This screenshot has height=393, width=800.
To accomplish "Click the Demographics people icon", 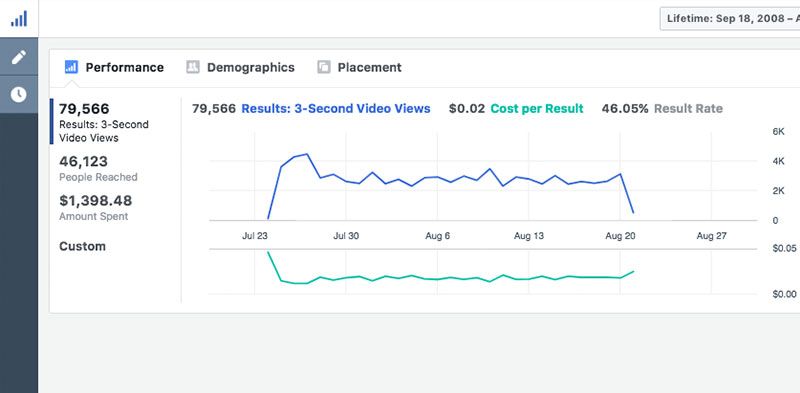I will coord(193,67).
